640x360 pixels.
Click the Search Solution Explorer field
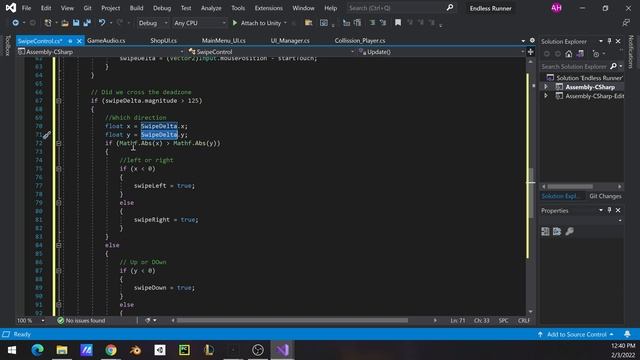click(x=575, y=66)
